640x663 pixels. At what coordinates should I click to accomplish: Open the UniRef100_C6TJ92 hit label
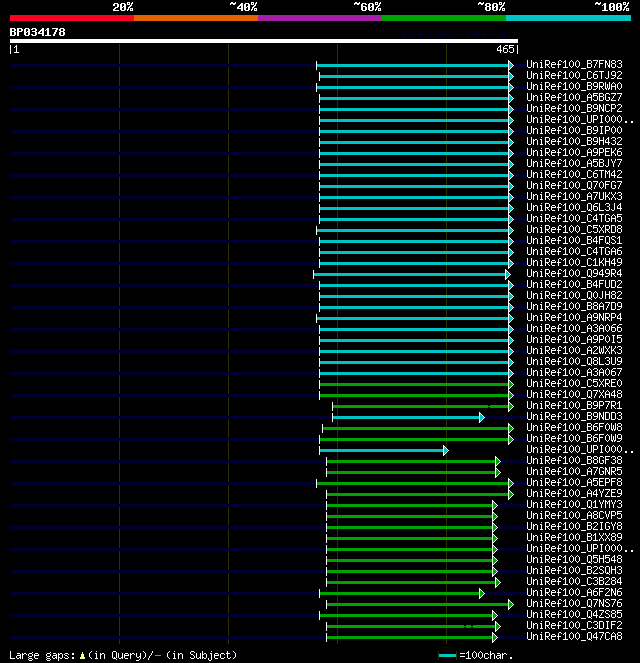574,75
